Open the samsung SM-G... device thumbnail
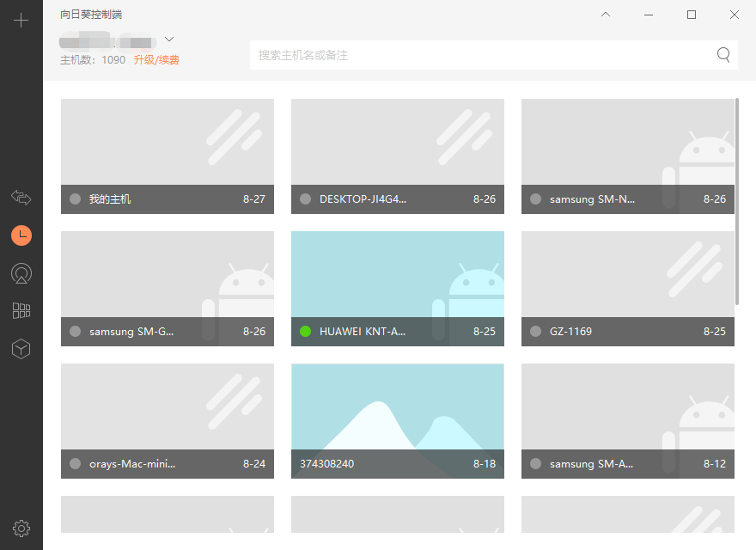This screenshot has width=756, height=550. (x=168, y=289)
